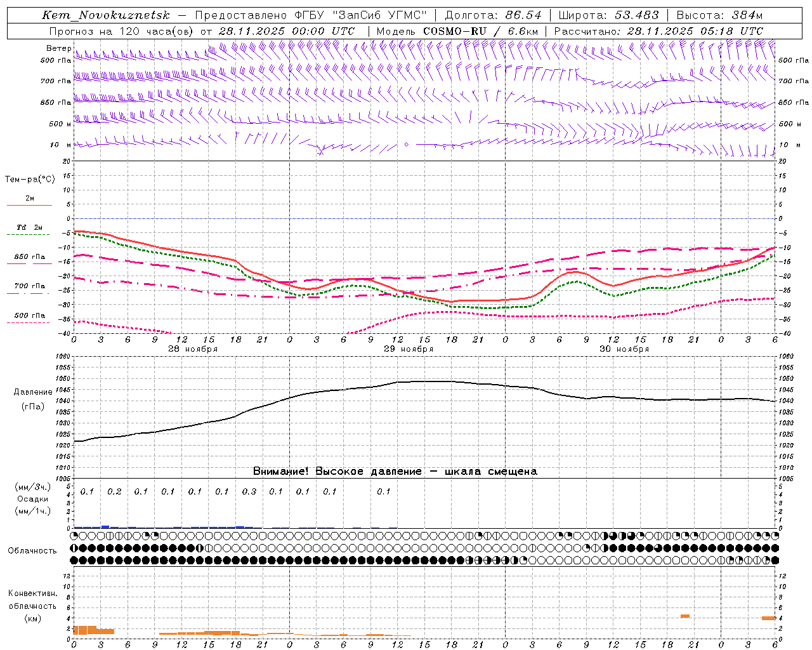Select the Высота: 384м value

[719, 15]
